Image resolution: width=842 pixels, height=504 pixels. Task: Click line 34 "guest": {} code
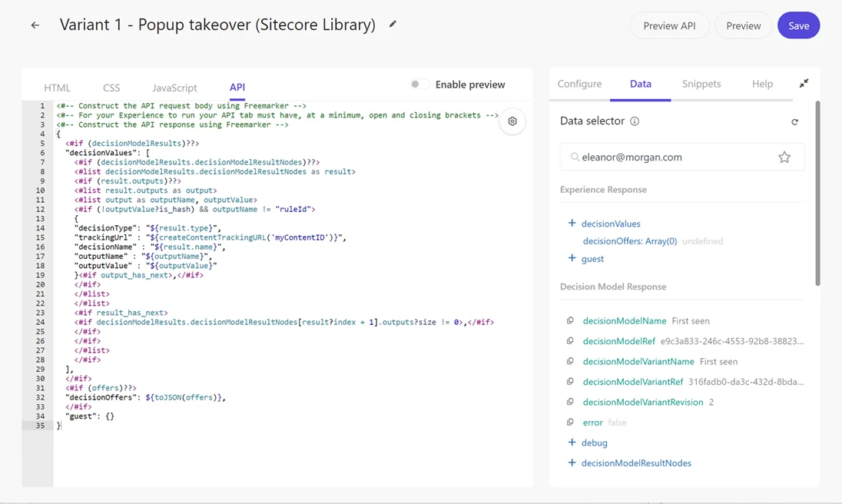pos(90,416)
